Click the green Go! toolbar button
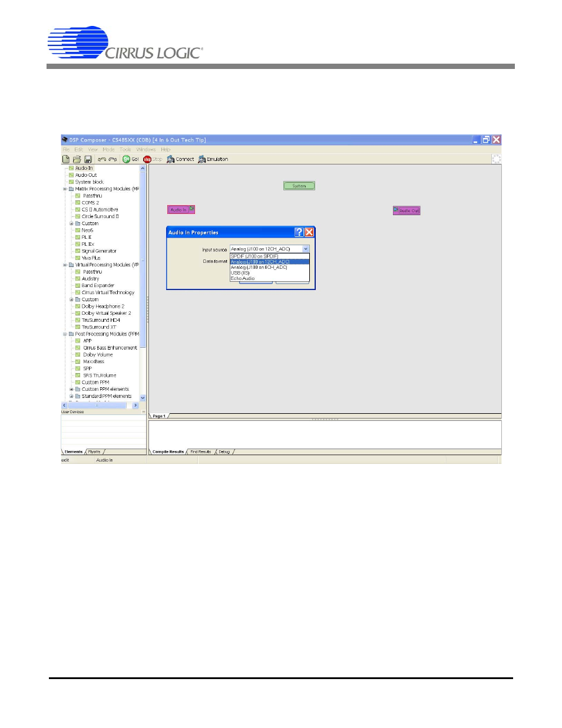The height and width of the screenshot is (728, 562). click(131, 159)
